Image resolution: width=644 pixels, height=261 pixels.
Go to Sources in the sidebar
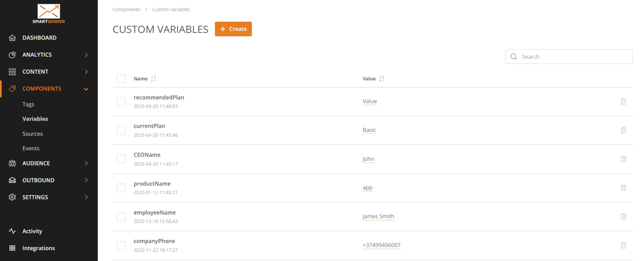33,134
